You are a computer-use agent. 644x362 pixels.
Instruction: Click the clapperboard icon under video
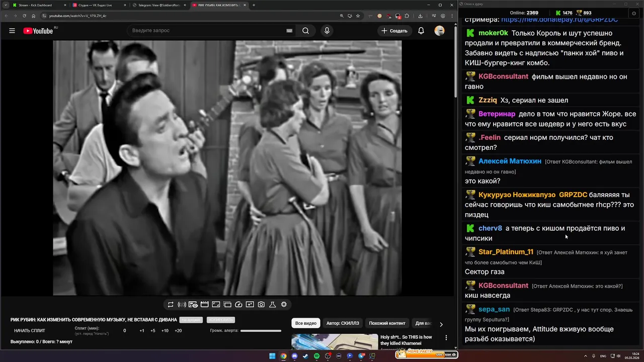click(205, 304)
